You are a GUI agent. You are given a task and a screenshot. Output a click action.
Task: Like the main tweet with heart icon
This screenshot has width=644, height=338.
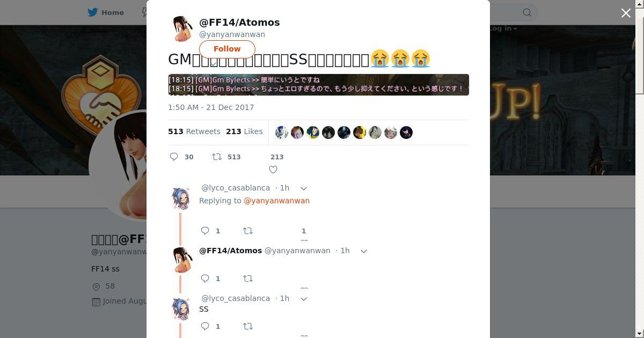click(273, 170)
